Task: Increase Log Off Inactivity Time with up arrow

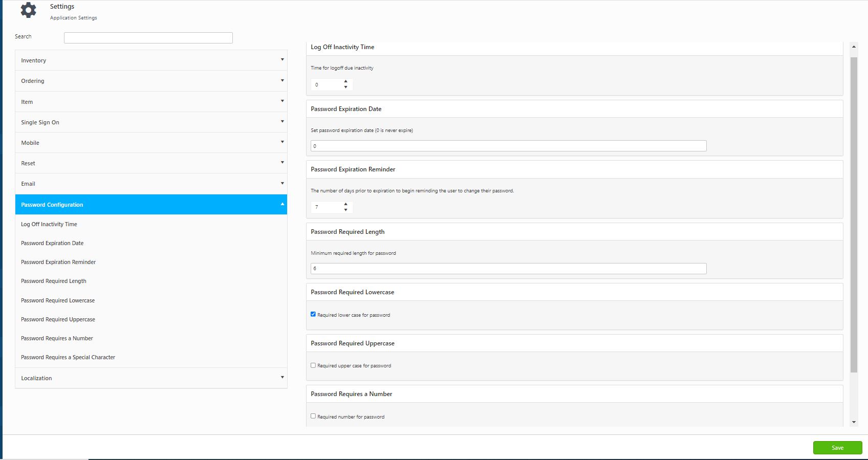Action: click(346, 81)
